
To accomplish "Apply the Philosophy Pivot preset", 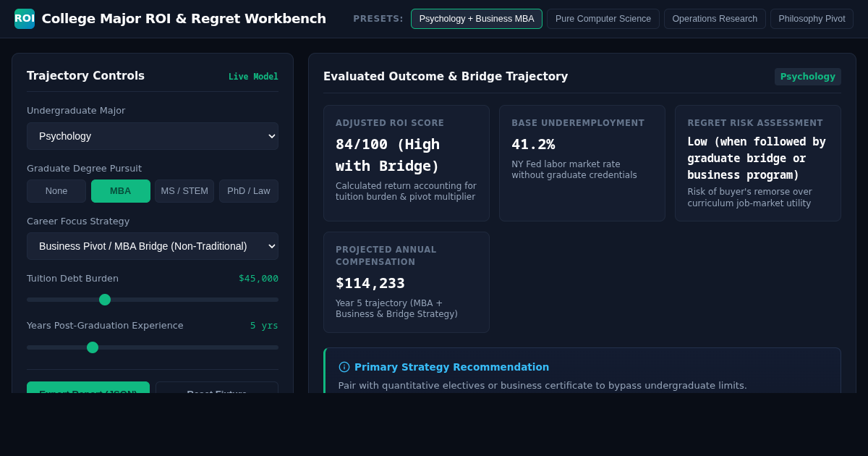I will 812,19.
